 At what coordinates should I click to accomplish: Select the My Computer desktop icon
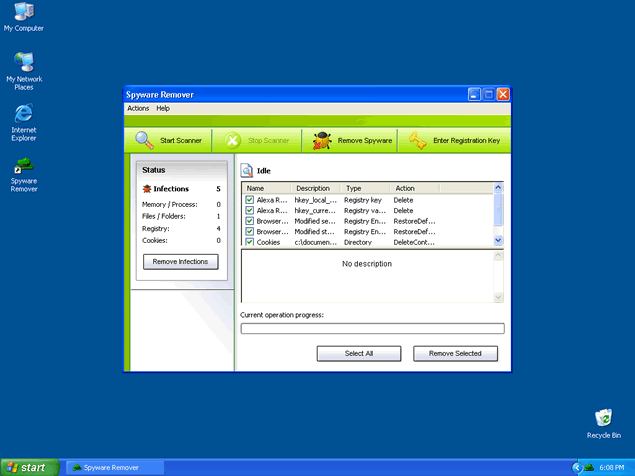click(23, 12)
